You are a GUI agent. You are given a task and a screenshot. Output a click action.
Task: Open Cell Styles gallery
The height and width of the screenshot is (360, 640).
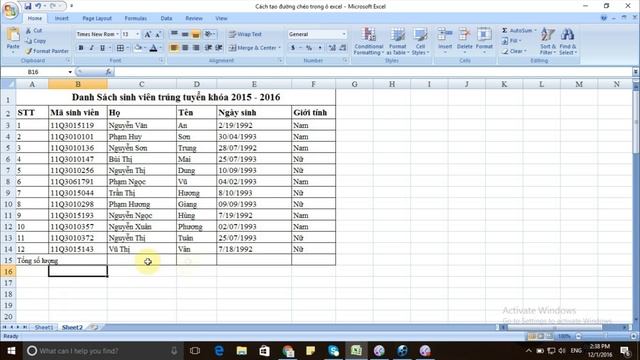[420, 41]
